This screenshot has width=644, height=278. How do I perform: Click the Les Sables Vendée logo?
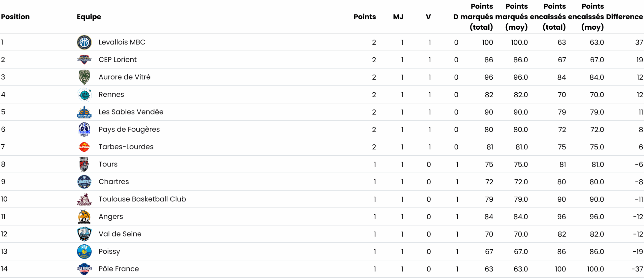(84, 112)
